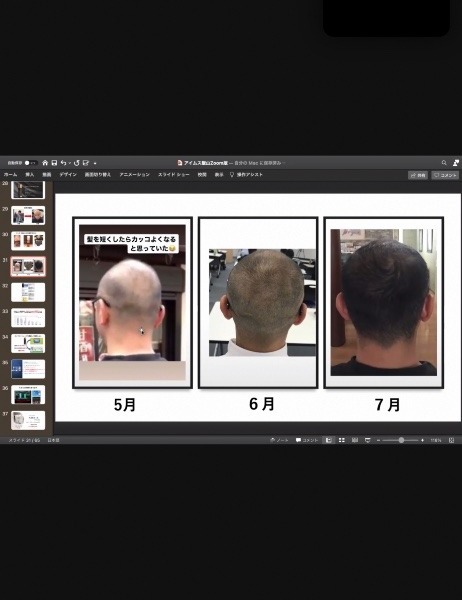Open the 画面切り替え (Transitions) tab
The width and height of the screenshot is (462, 600).
pos(98,174)
